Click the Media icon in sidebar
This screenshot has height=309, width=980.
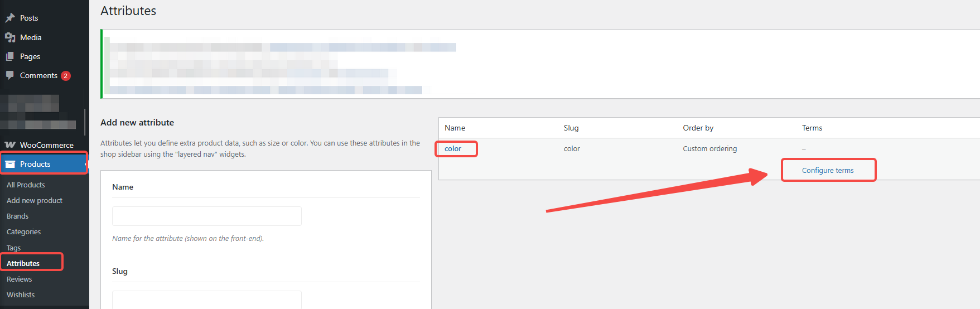[10, 37]
